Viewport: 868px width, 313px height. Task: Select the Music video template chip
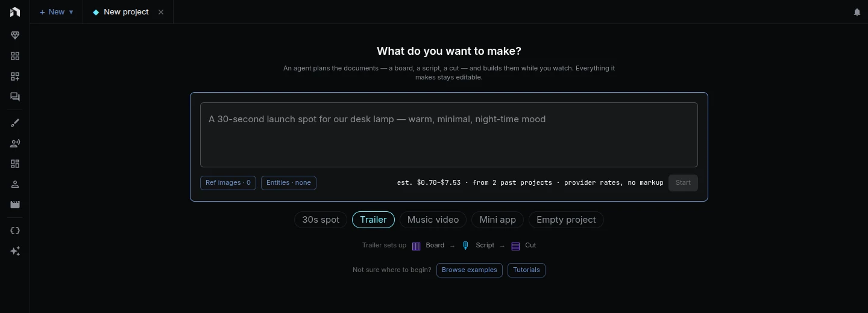(433, 220)
